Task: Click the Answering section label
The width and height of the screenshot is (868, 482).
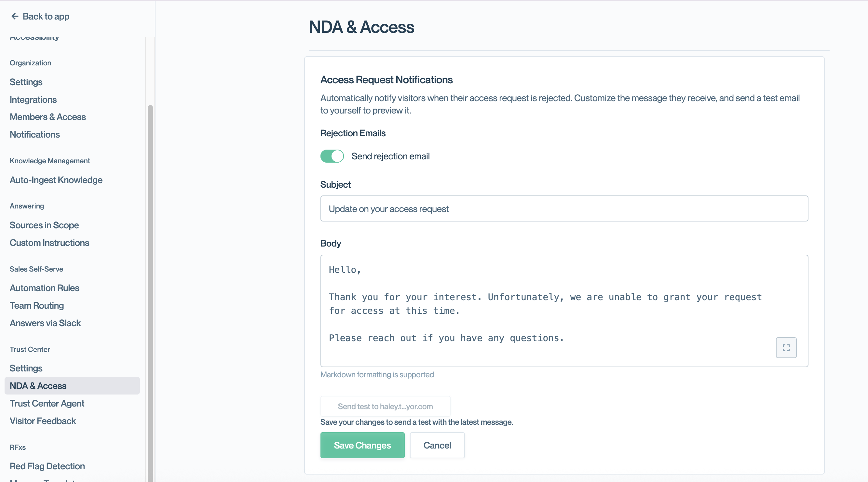Action: coord(27,206)
